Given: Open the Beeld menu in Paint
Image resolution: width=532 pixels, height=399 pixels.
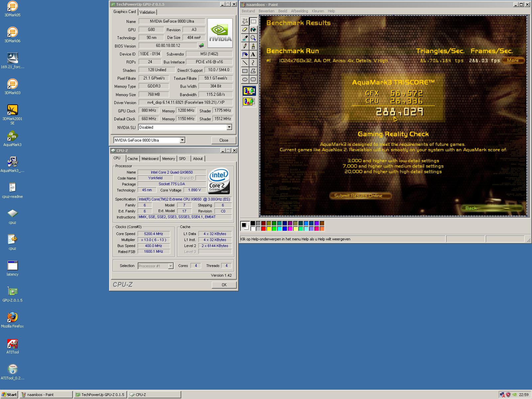Looking at the screenshot, I should (283, 11).
